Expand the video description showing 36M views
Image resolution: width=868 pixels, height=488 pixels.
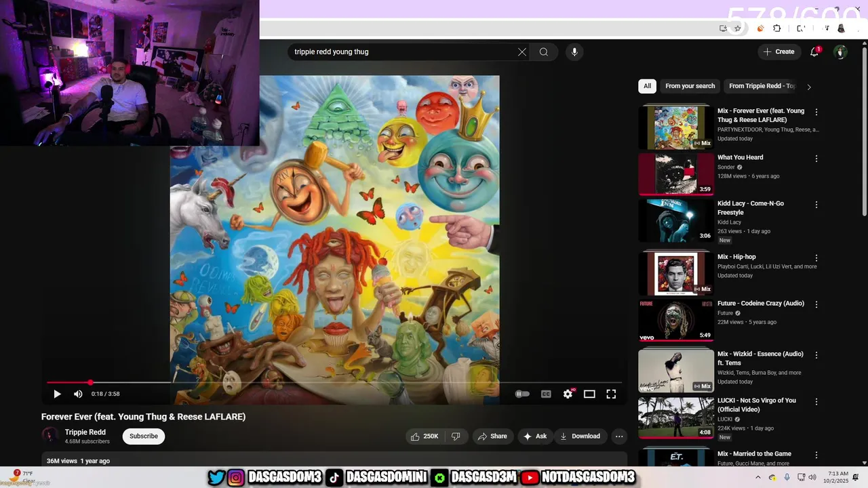[334, 460]
